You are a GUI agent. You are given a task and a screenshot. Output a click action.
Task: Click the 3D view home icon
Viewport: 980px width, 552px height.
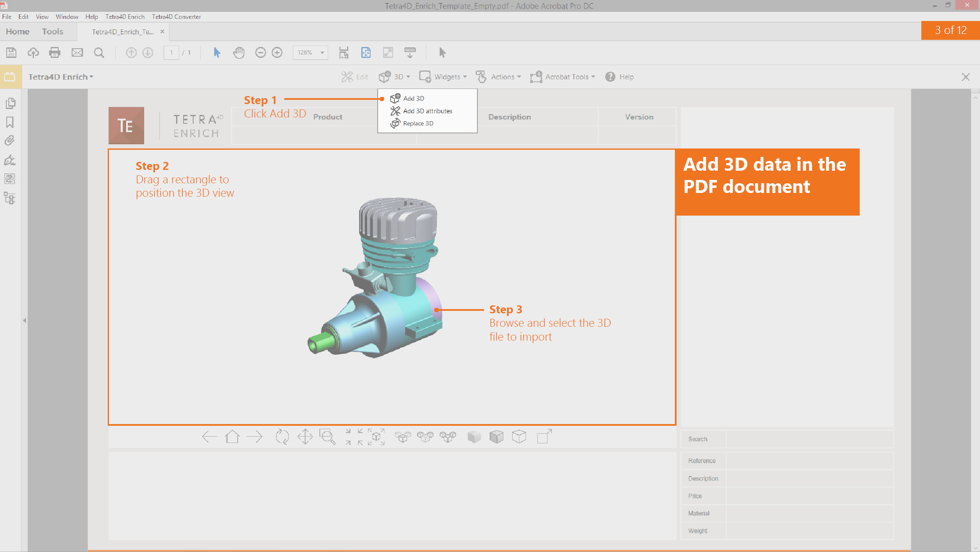point(232,437)
